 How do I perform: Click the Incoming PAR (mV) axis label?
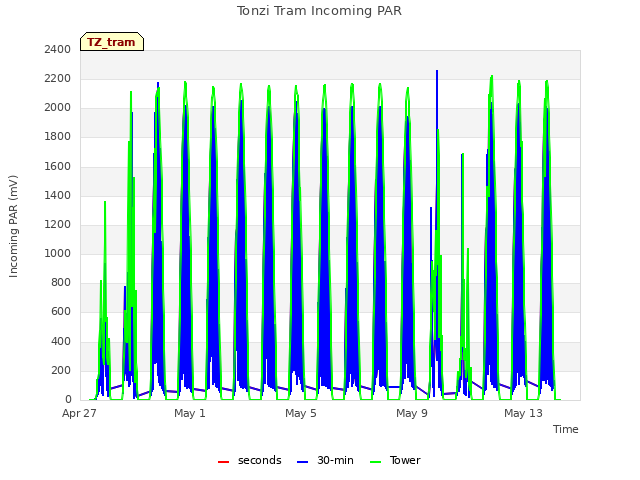(x=13, y=226)
